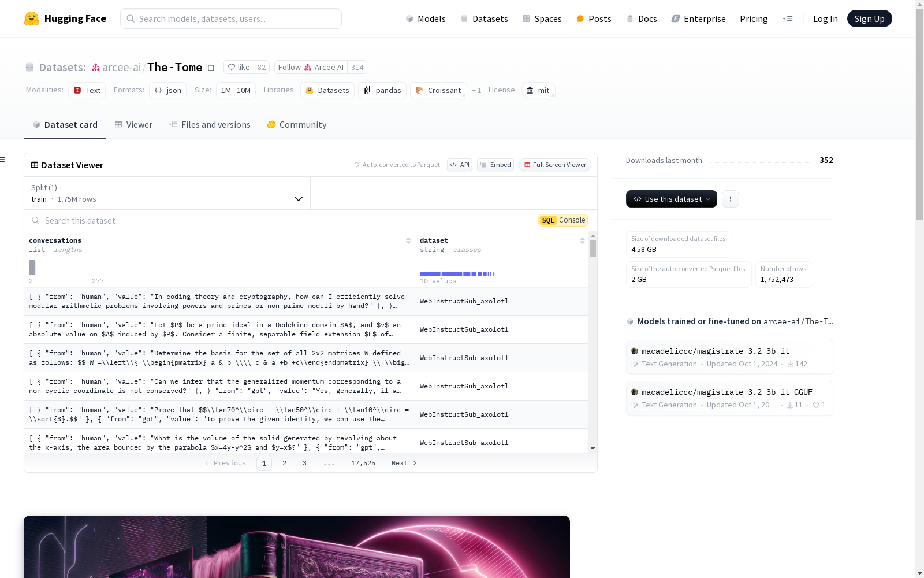
Task: Open Docs in the top navigation
Action: click(642, 18)
